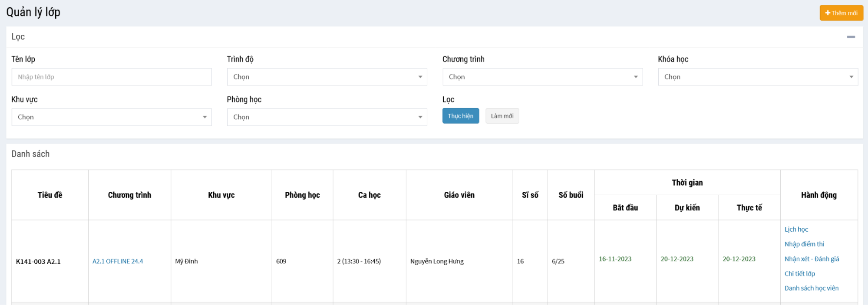This screenshot has height=305, width=868.
Task: Click the Nhập điểm thi link
Action: 804,244
